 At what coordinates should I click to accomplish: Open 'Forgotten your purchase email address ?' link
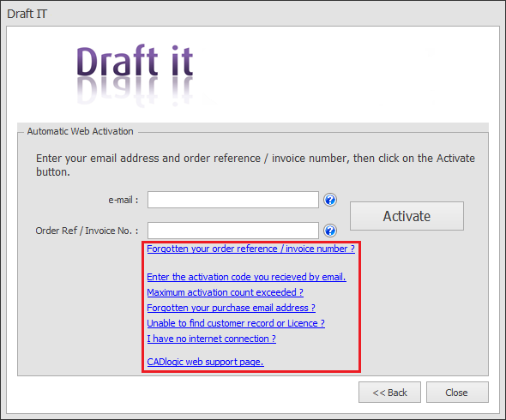(231, 308)
